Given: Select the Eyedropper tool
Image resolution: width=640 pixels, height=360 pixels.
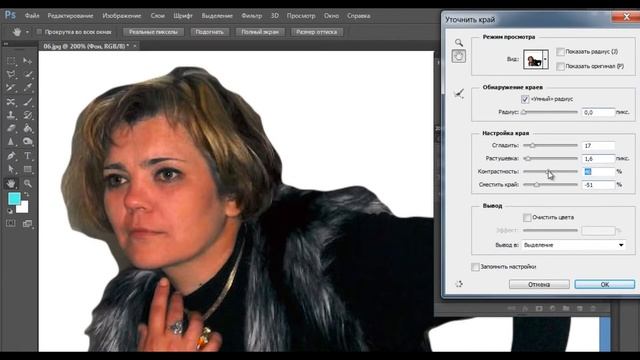Looking at the screenshot, I should pos(27,88).
